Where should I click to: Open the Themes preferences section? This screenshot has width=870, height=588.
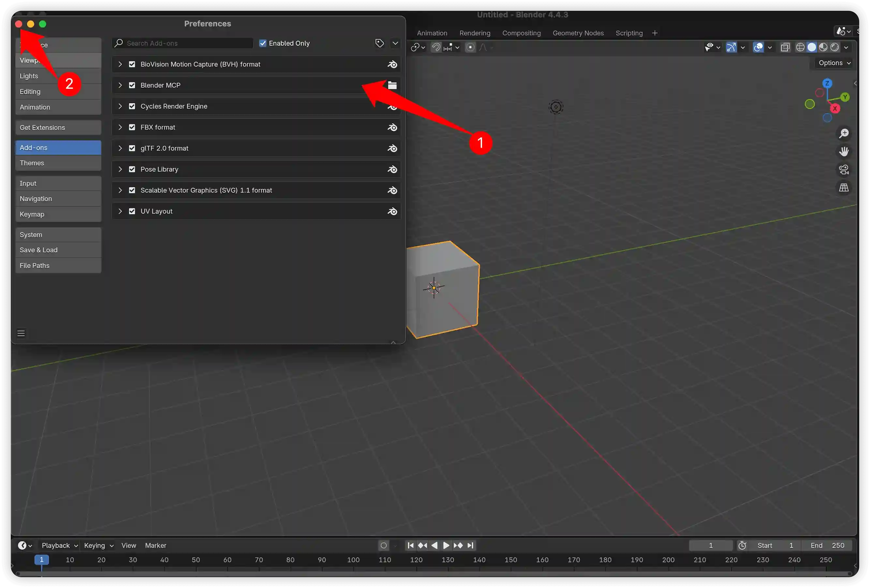point(58,163)
